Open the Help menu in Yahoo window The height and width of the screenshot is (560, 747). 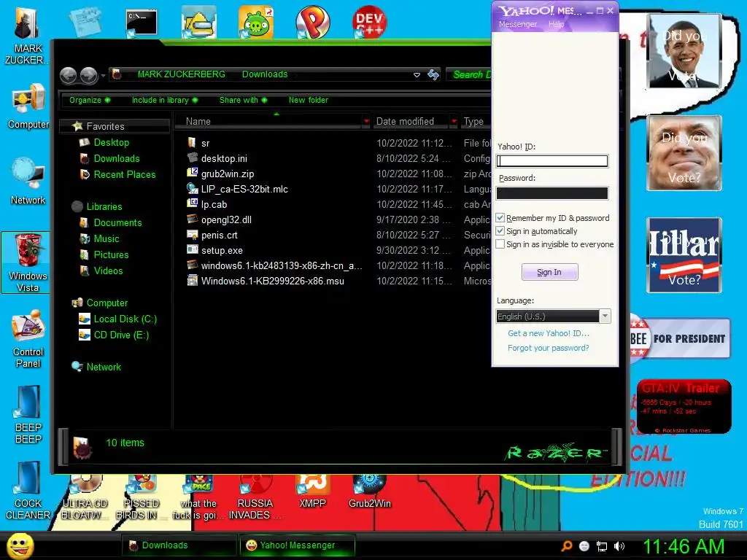click(x=556, y=24)
